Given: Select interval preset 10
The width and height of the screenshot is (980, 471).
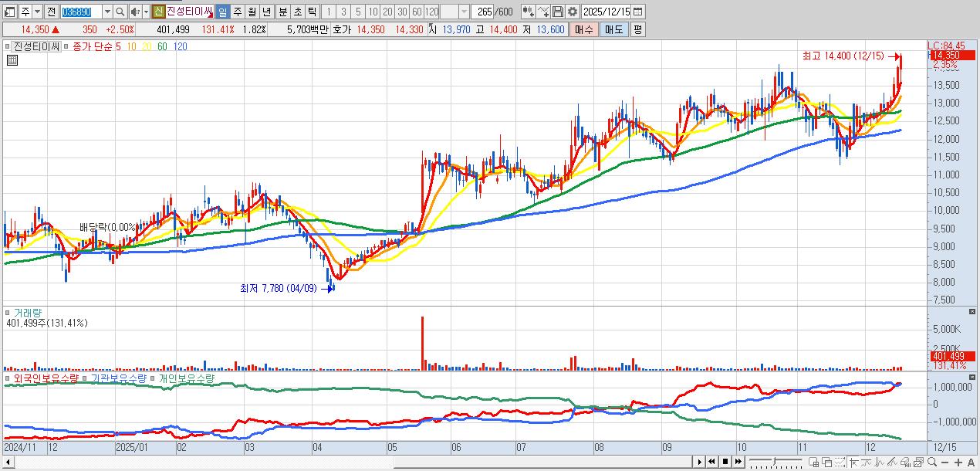Looking at the screenshot, I should pyautogui.click(x=373, y=12).
